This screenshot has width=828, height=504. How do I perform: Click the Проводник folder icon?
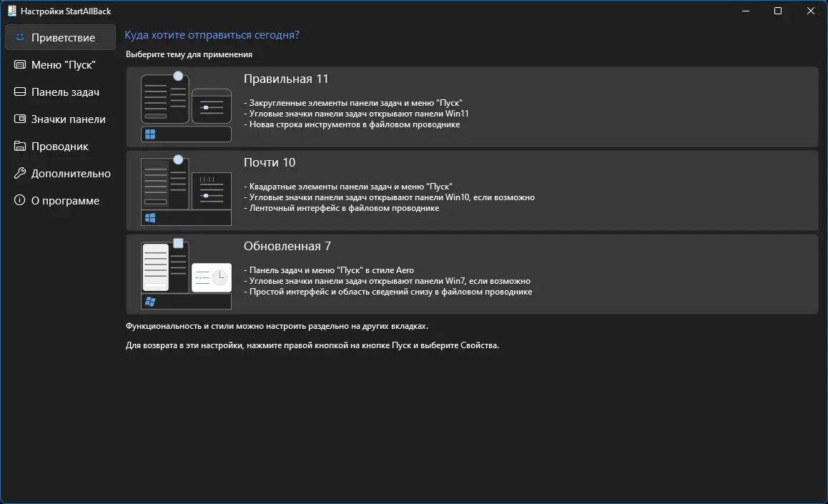19,146
